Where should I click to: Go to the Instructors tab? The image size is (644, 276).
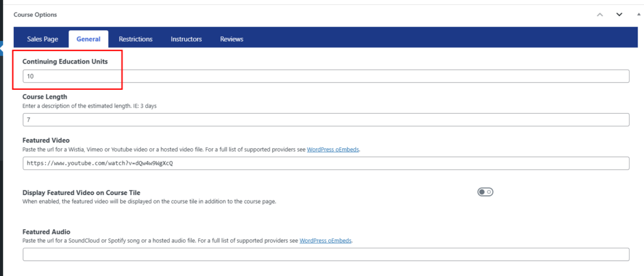[186, 39]
